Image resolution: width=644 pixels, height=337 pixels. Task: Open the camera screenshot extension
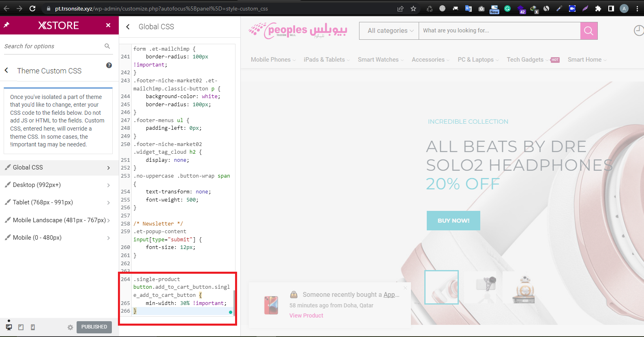pyautogui.click(x=481, y=9)
